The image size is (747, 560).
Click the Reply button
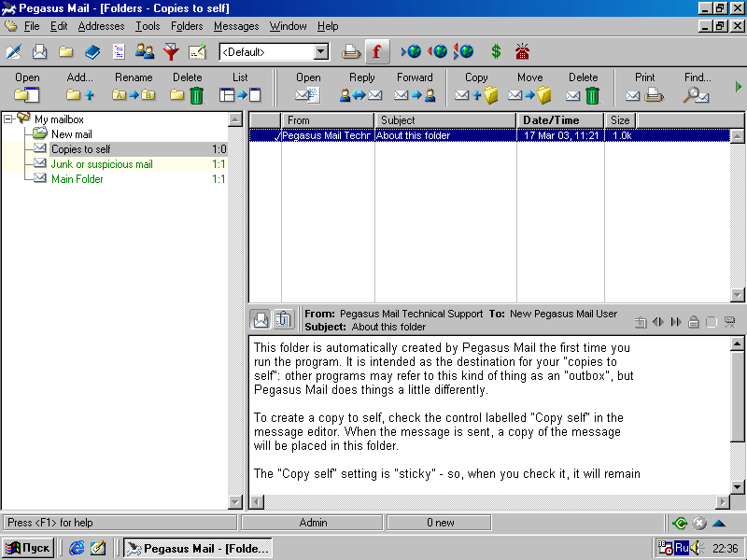[x=361, y=88]
